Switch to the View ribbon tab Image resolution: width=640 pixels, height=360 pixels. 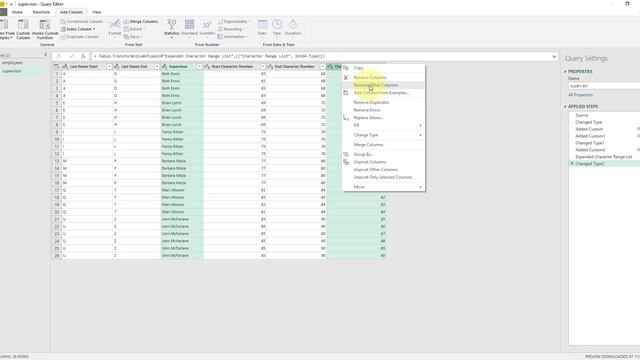(96, 12)
